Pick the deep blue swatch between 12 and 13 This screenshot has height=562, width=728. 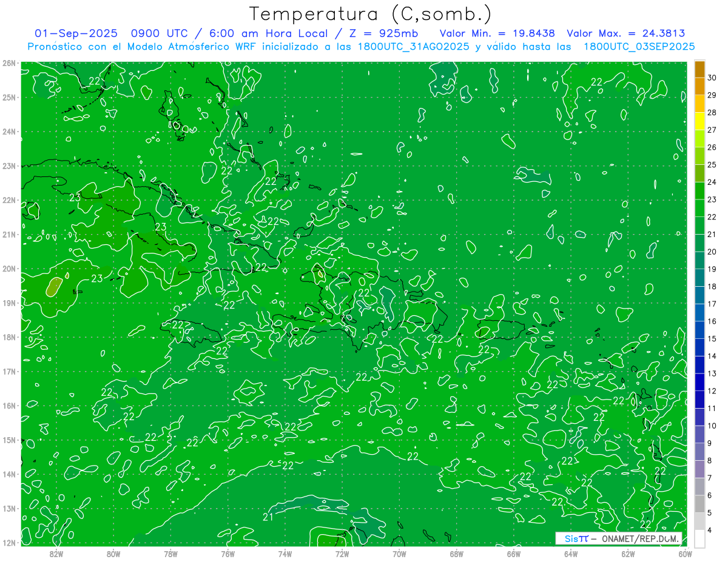tap(700, 382)
